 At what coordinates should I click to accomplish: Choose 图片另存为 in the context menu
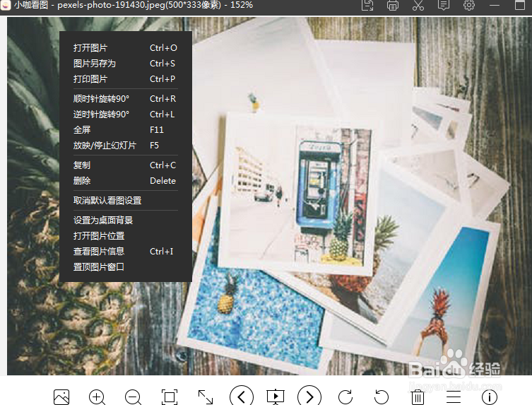coord(126,64)
